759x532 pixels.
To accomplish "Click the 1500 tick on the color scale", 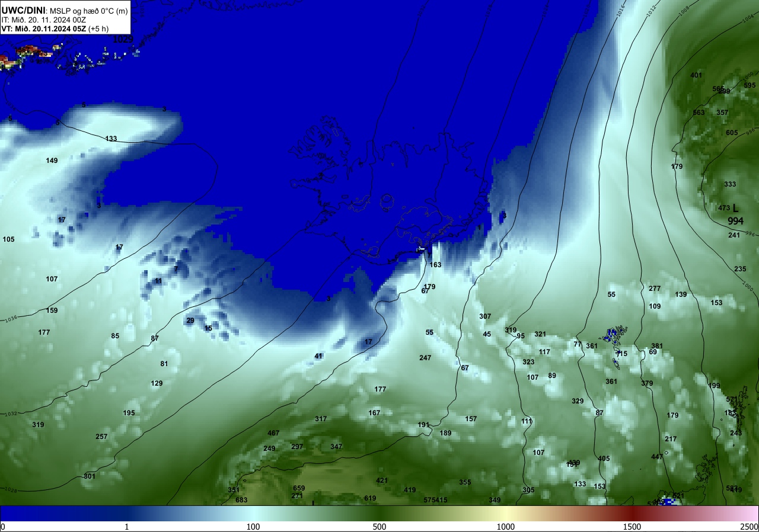I will tap(632, 527).
